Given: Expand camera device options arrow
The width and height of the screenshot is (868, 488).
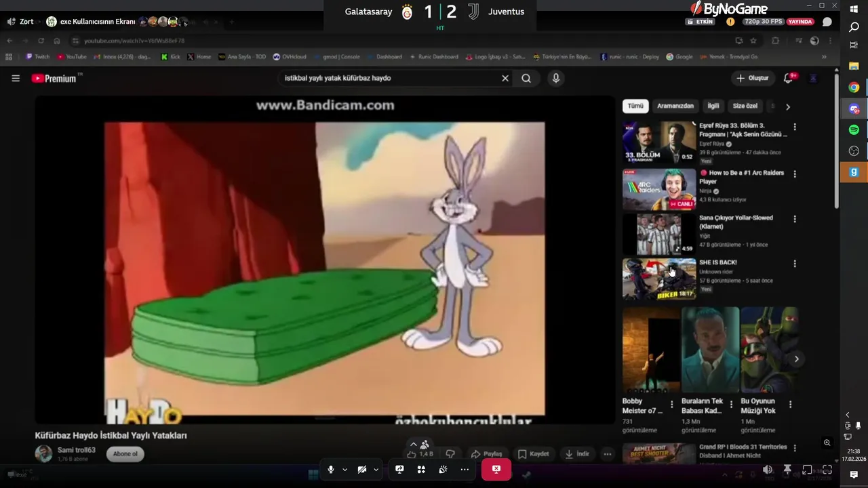Looking at the screenshot, I should (376, 470).
